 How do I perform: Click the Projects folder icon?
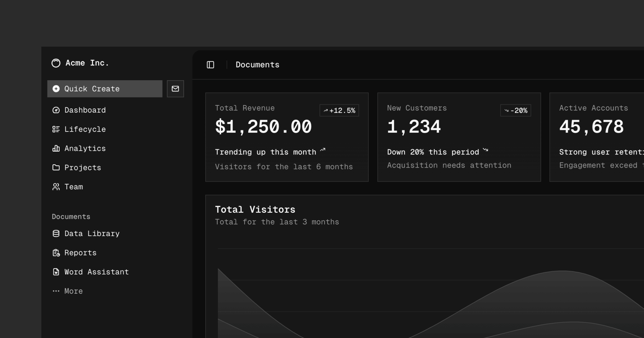point(56,167)
